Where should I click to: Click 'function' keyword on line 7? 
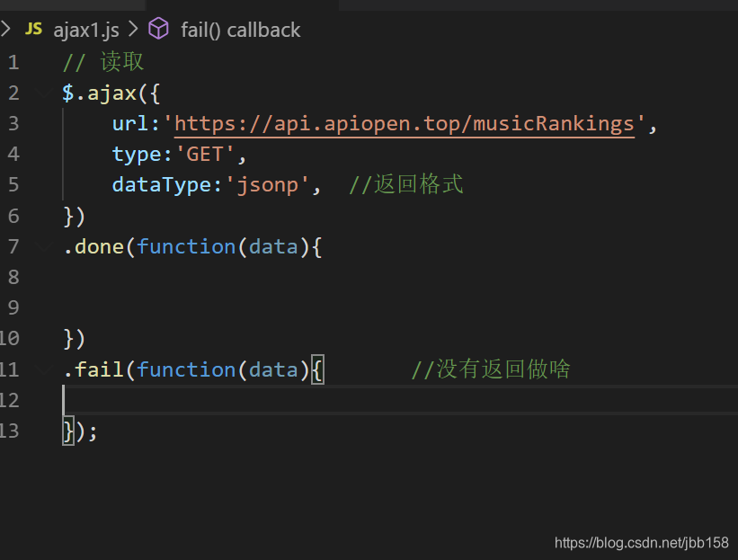click(x=186, y=246)
